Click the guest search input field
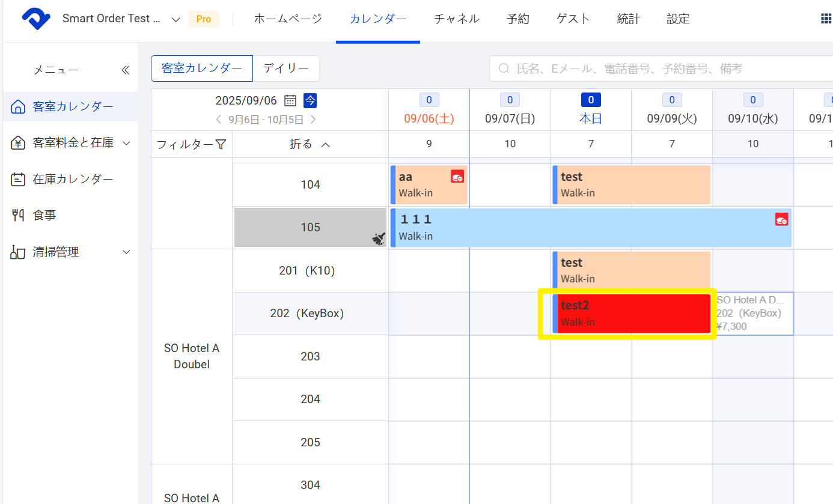The image size is (833, 504). (x=661, y=68)
